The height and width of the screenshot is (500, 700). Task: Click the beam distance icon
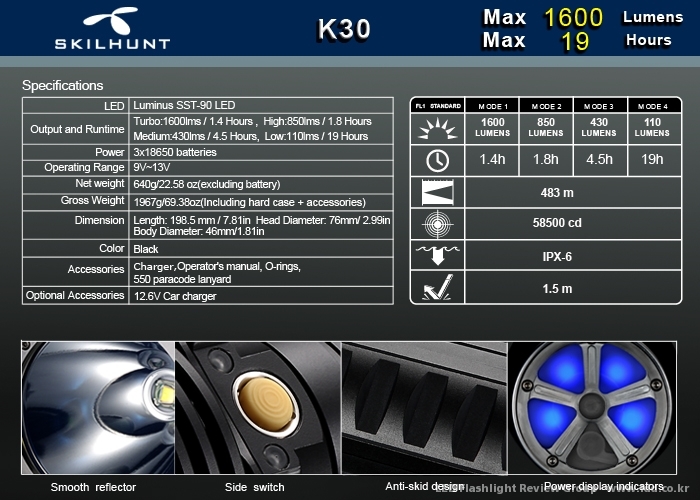point(437,192)
